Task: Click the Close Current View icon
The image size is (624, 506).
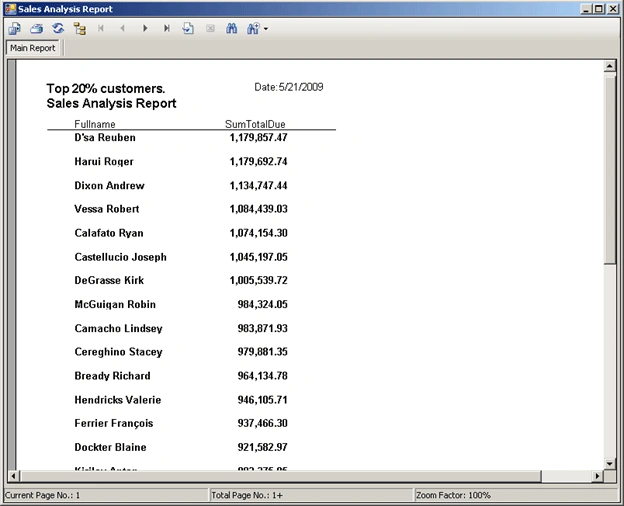Action: coord(210,28)
